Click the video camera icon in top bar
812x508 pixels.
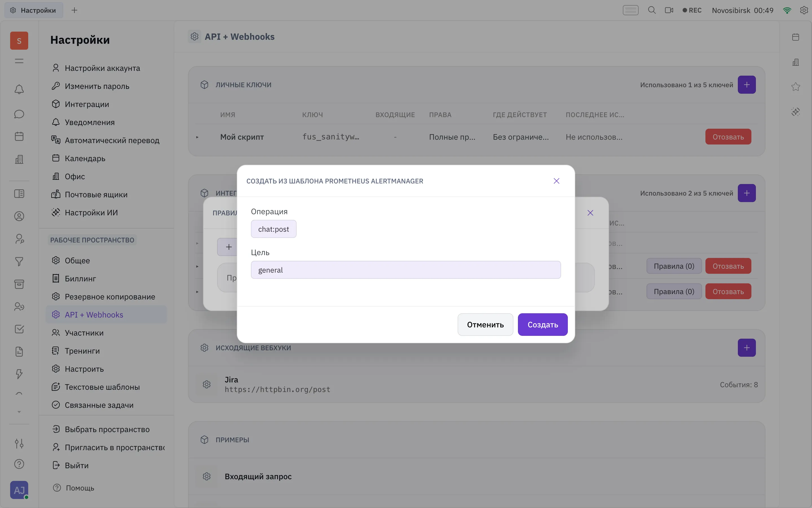click(669, 10)
